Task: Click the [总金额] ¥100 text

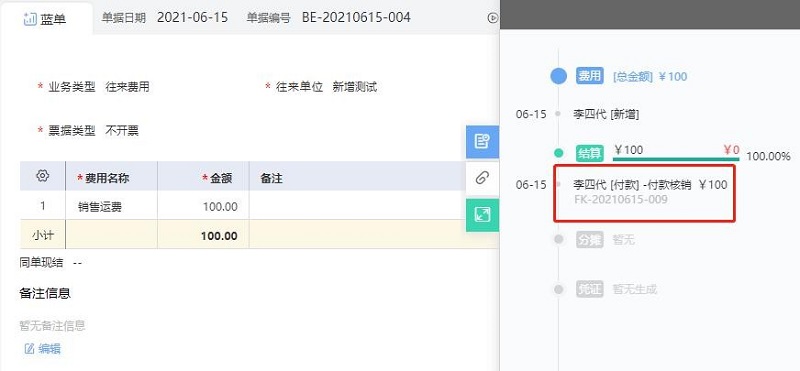Action: pos(650,77)
